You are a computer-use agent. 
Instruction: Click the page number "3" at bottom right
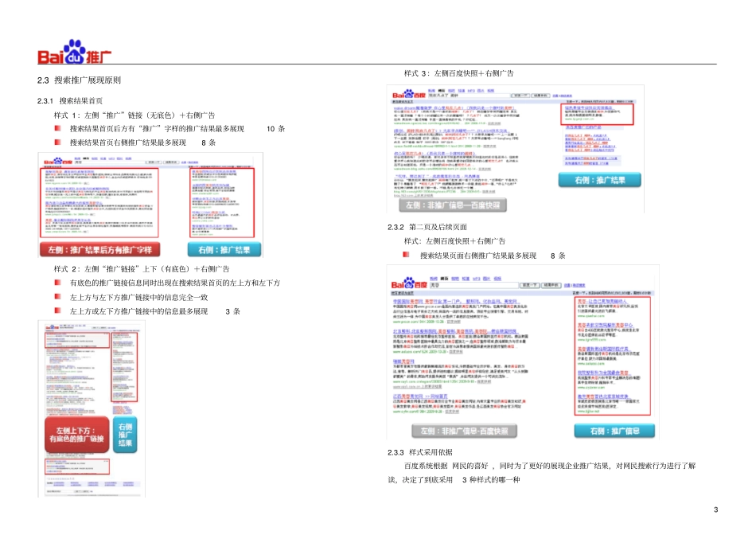[715, 510]
